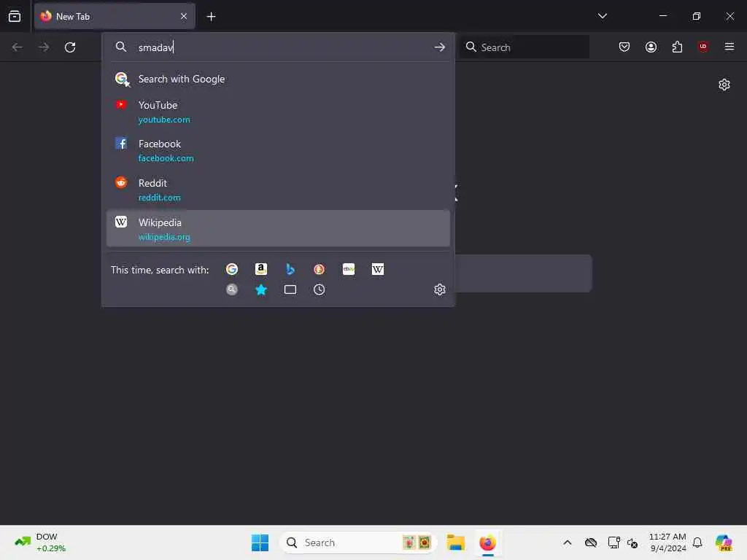The image size is (747, 560).
Task: Close the New Tab tab
Action: tap(184, 16)
